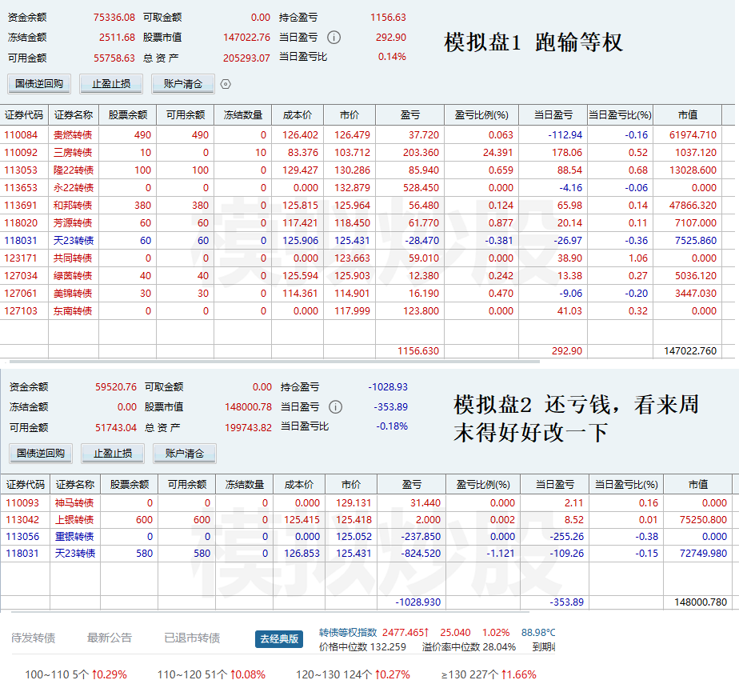Click 账户清仓 button in 模拟盘1 panel
The width and height of the screenshot is (739, 700).
coord(183,83)
